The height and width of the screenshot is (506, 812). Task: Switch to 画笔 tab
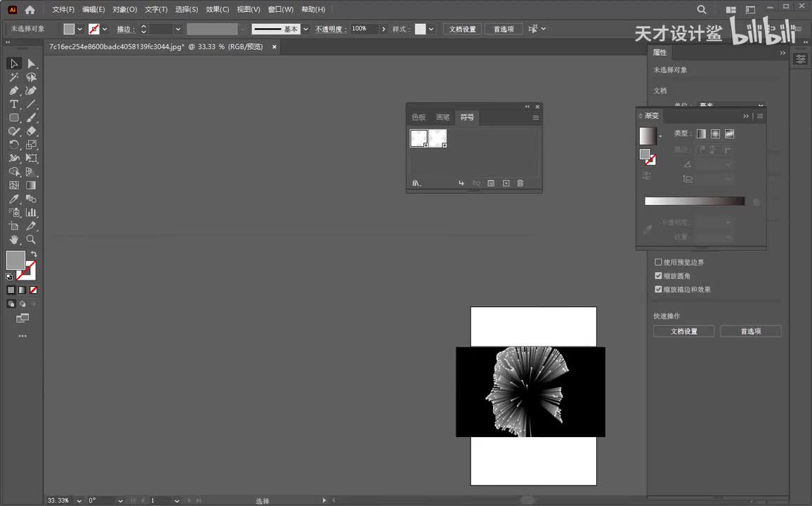pos(443,117)
